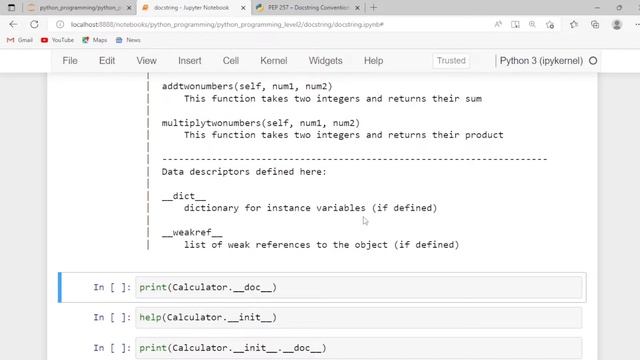This screenshot has height=360, width=640.
Task: Click the __weakref__ output text
Action: pos(192,232)
